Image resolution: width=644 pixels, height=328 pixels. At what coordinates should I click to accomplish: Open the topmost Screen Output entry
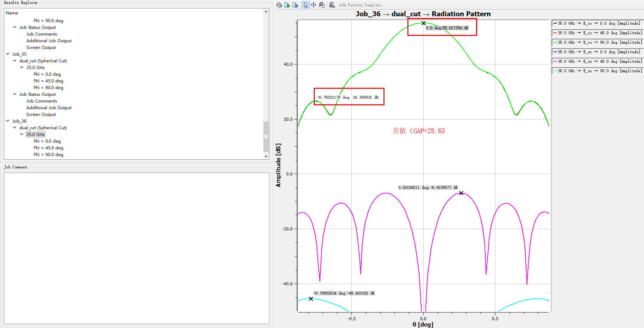click(x=41, y=47)
